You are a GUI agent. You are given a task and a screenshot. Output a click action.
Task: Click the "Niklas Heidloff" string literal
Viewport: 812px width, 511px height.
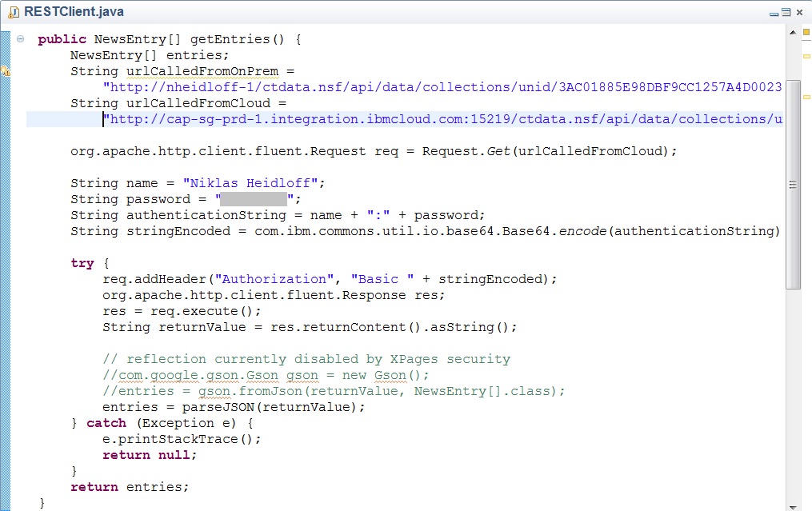coord(250,184)
